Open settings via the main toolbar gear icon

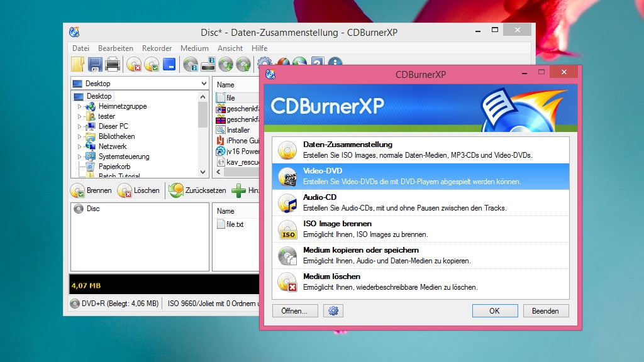265,62
